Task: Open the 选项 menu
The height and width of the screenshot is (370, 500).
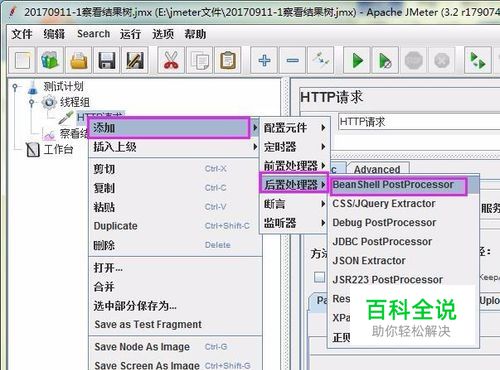Action: tap(163, 34)
